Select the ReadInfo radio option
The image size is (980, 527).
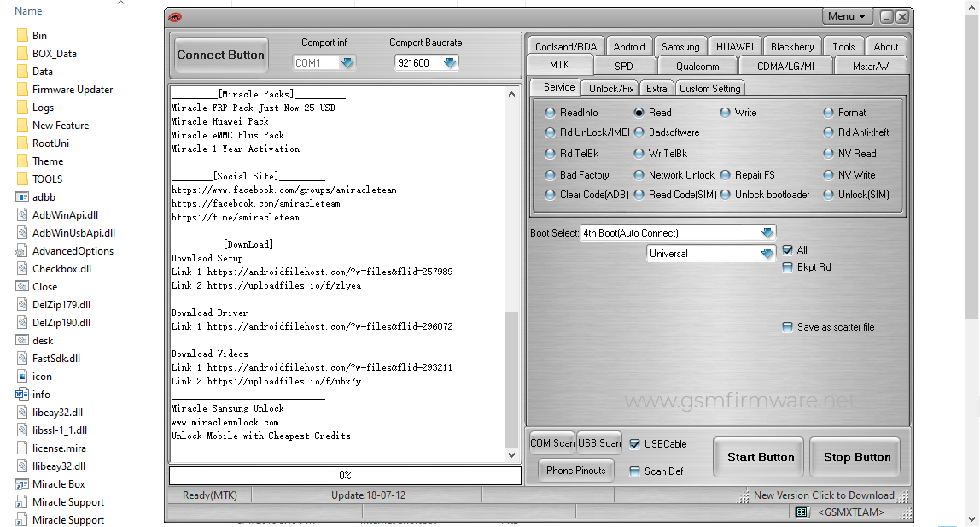[x=550, y=113]
